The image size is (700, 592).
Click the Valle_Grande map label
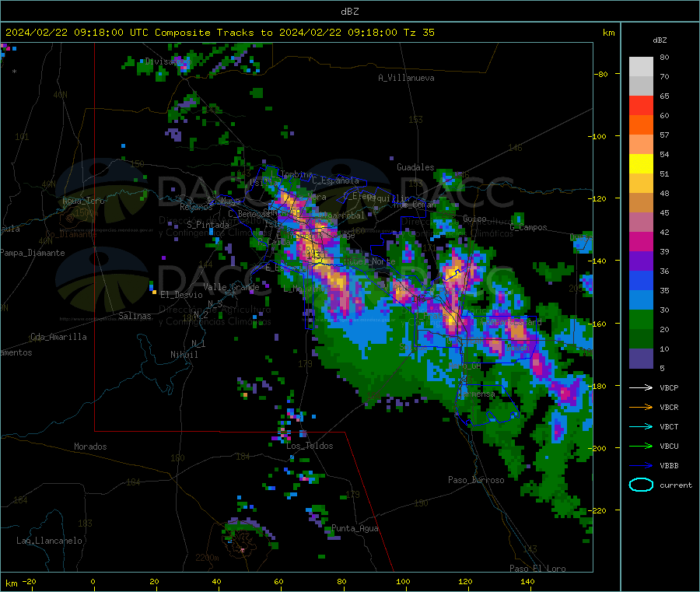point(231,287)
